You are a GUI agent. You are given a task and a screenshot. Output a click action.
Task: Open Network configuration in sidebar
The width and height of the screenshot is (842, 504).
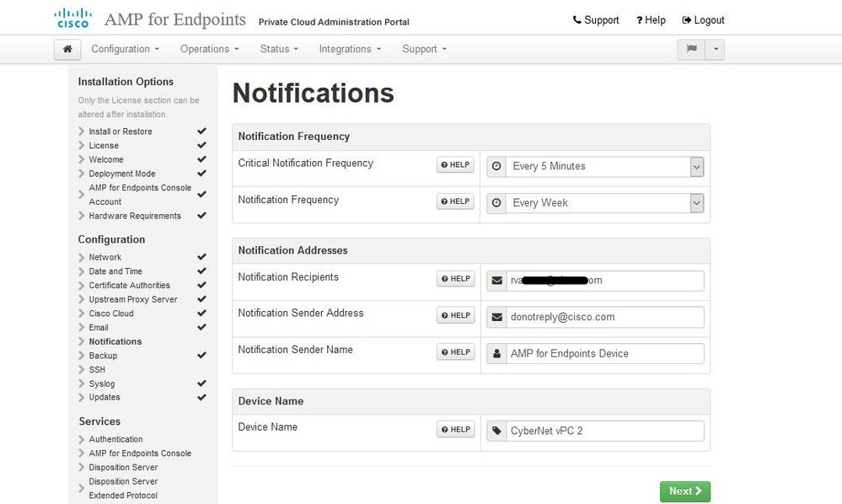point(105,257)
